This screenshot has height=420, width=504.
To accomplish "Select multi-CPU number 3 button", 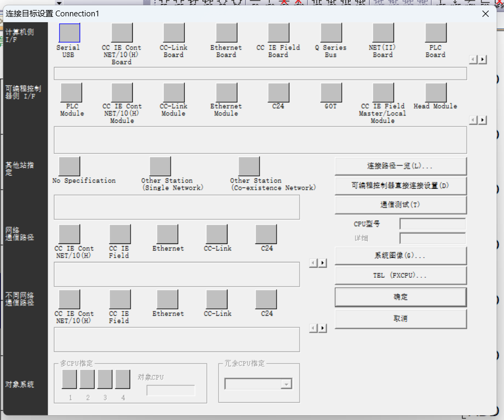I will tap(105, 379).
